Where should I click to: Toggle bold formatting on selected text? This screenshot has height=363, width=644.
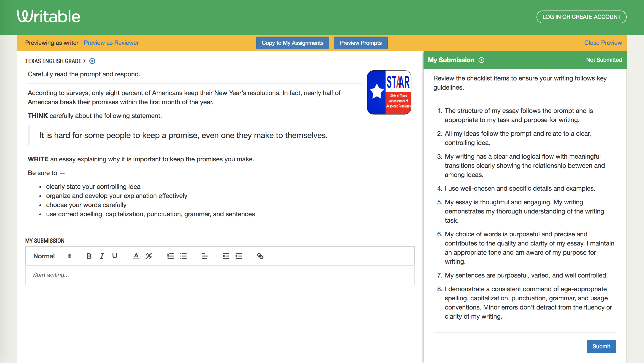point(89,256)
